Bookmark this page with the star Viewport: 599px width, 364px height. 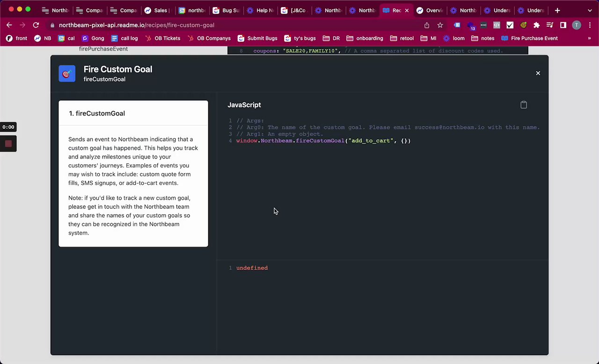click(440, 25)
